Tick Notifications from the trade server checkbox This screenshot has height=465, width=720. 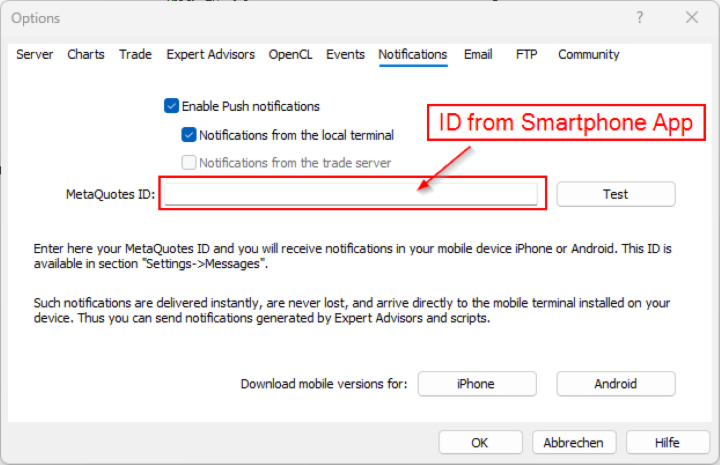pyautogui.click(x=189, y=162)
